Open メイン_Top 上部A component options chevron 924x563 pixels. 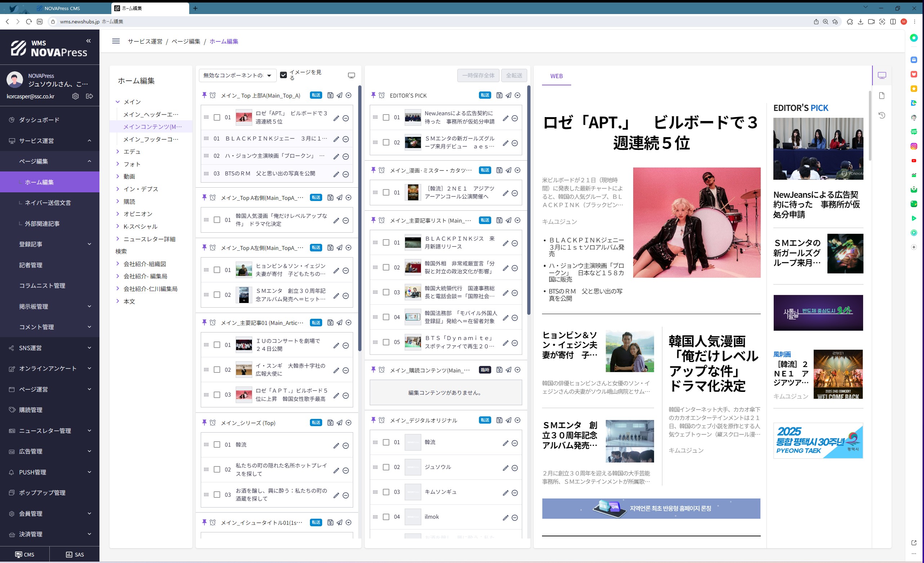tap(348, 95)
